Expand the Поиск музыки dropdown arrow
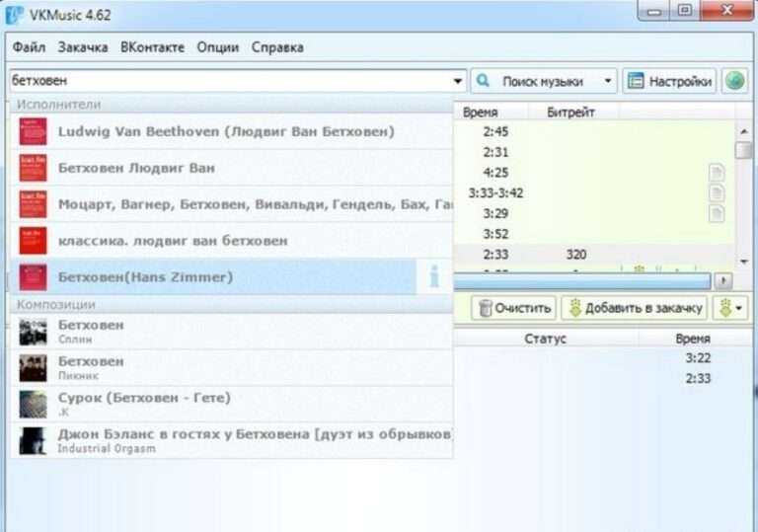Viewport: 758px width, 532px height. coord(608,81)
